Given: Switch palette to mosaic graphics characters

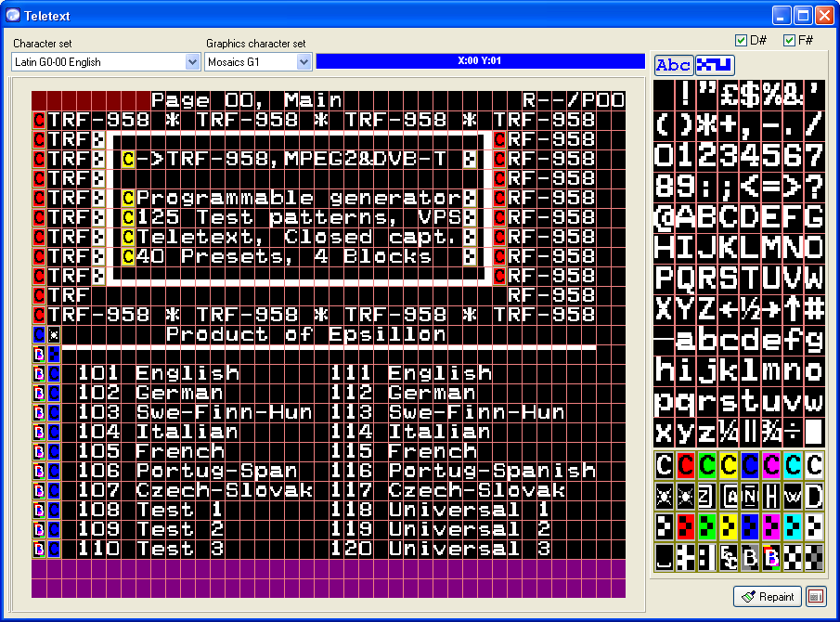Looking at the screenshot, I should pyautogui.click(x=715, y=65).
